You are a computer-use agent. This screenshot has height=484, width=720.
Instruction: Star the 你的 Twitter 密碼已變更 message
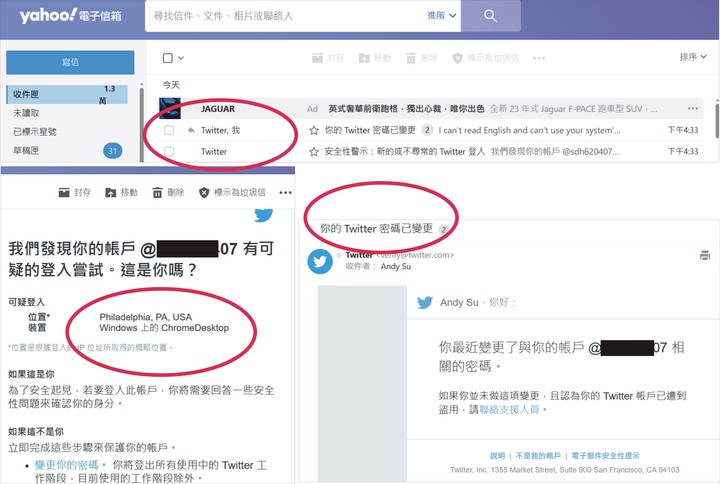tap(314, 130)
